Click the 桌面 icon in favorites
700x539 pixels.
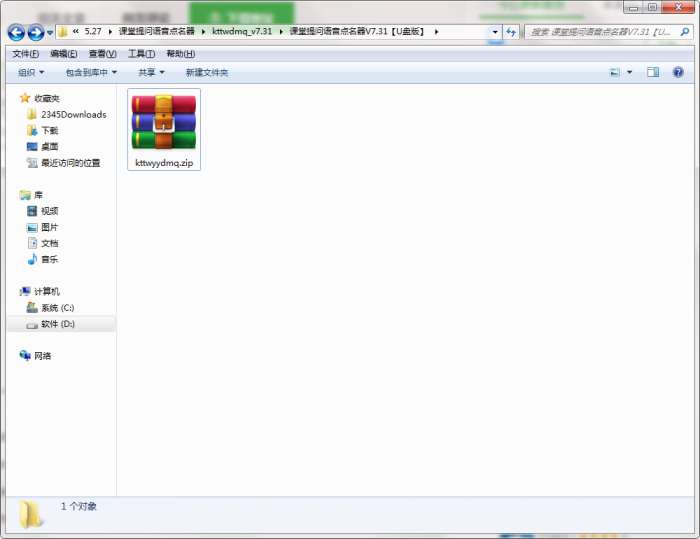[32, 146]
